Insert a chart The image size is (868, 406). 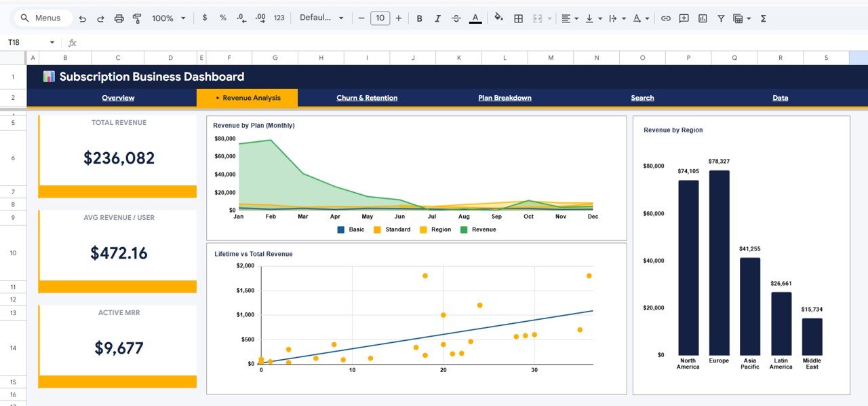click(703, 18)
